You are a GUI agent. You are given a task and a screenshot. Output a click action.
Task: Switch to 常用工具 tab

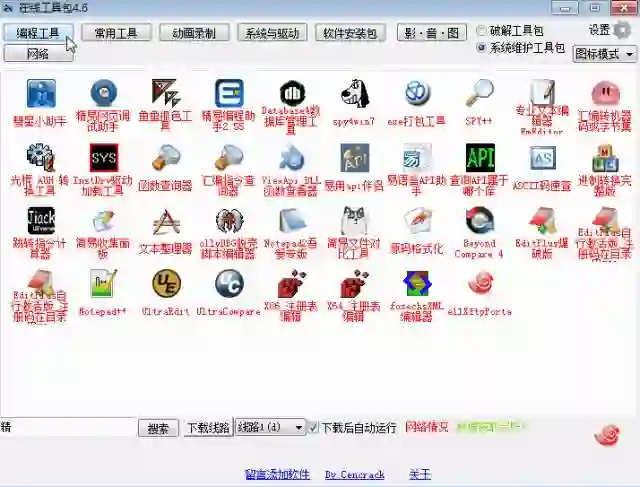(116, 33)
